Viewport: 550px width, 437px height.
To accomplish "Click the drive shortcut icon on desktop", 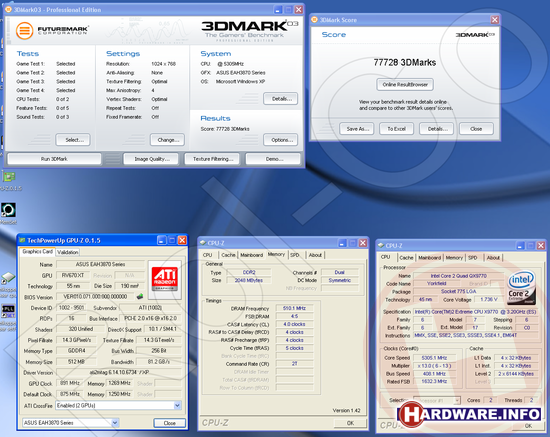I will click(x=8, y=278).
